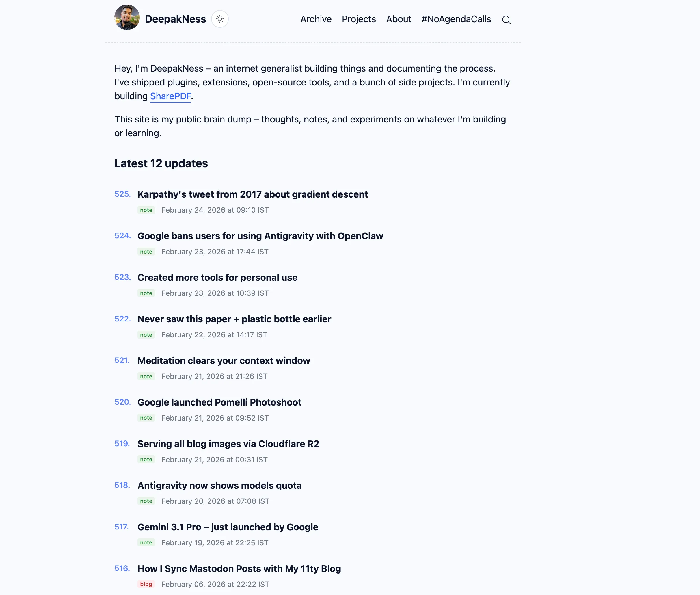The image size is (700, 595).
Task: Click the note tag under post 525
Action: [x=146, y=210]
